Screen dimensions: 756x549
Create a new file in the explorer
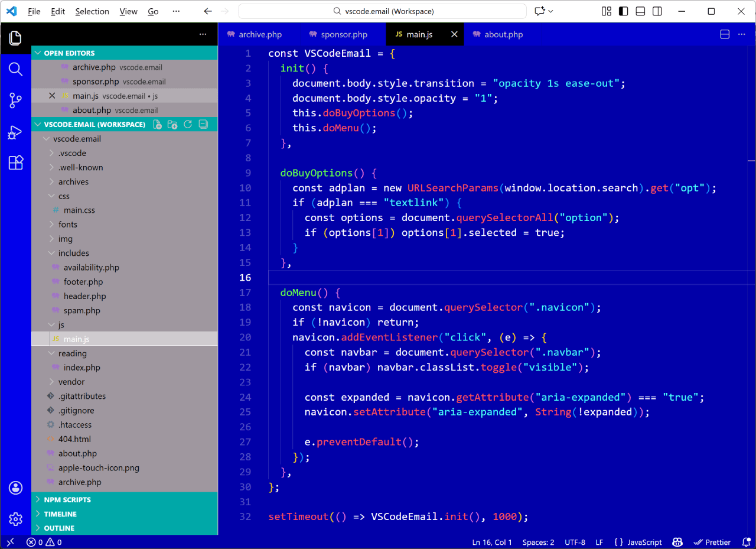coord(157,124)
